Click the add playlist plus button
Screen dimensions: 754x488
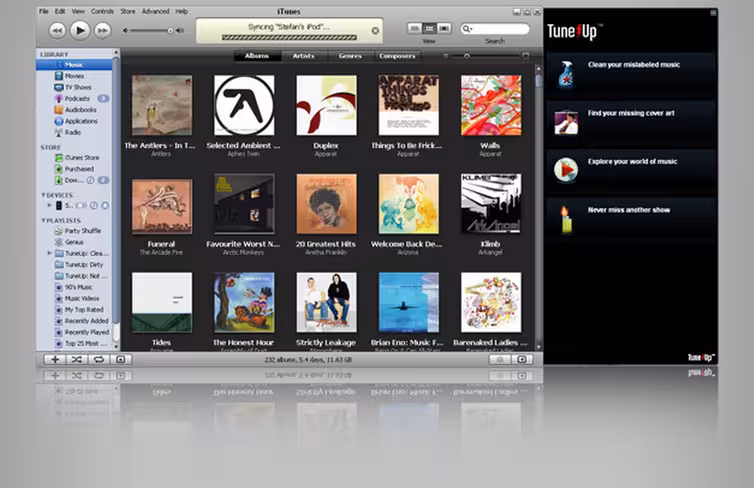(x=55, y=359)
